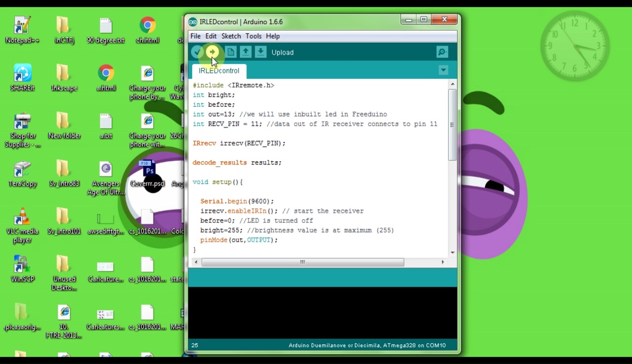Image resolution: width=632 pixels, height=364 pixels.
Task: Select the Sv_intro83 folder icon
Action: [x=64, y=173]
